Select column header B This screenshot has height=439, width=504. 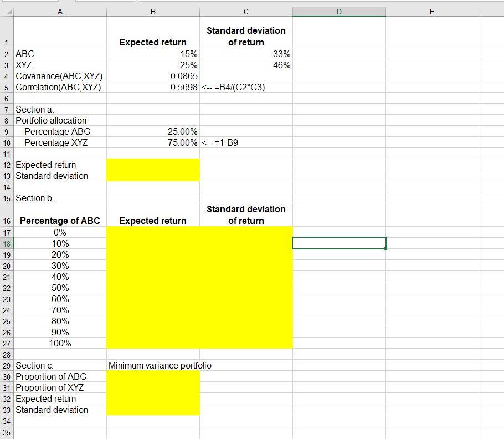pos(152,11)
